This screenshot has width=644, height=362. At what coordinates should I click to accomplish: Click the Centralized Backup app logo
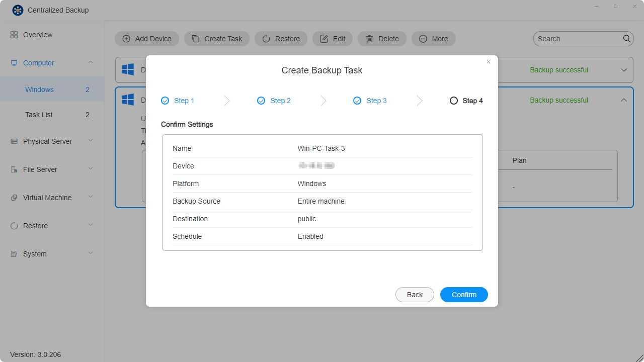click(18, 10)
